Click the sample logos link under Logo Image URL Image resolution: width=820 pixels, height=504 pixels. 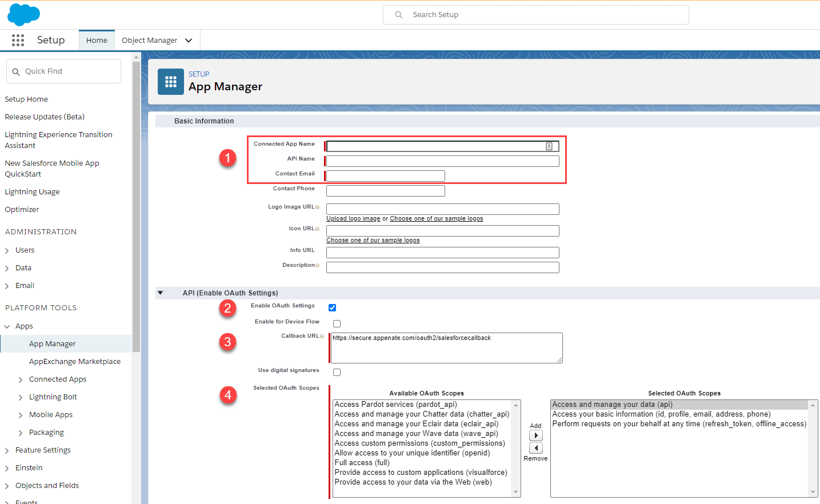pyautogui.click(x=437, y=219)
